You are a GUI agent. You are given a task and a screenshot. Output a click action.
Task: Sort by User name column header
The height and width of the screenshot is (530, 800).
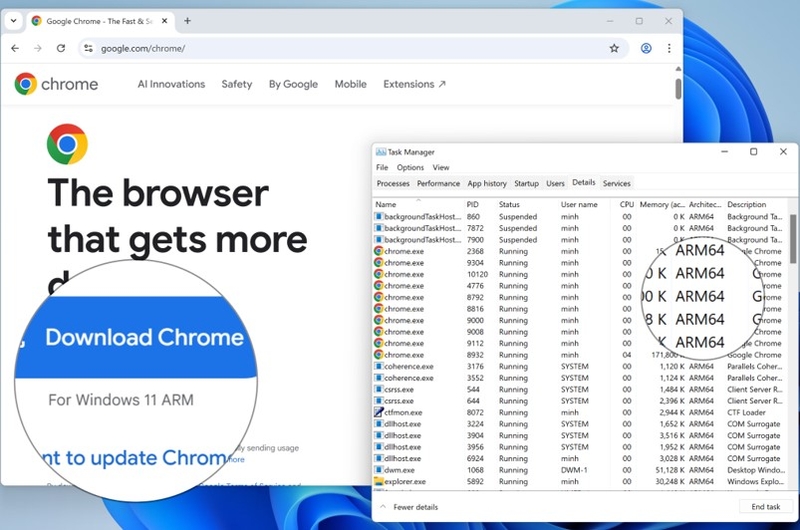coord(585,204)
